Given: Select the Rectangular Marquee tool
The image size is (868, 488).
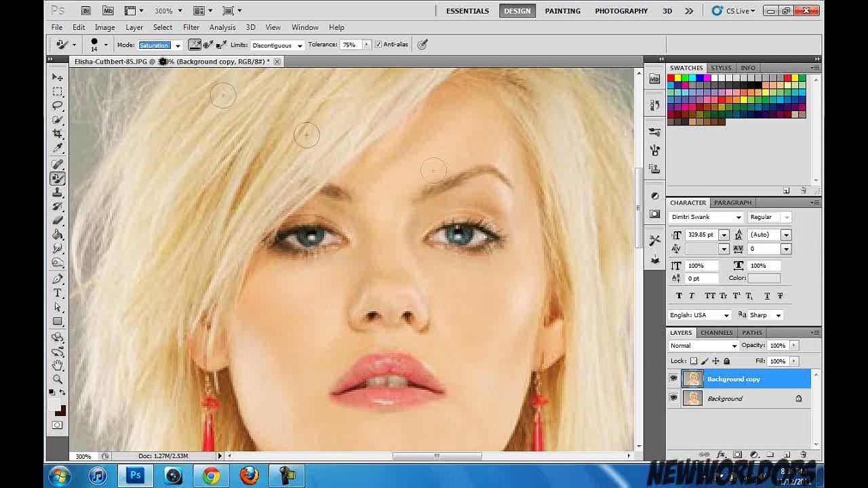Looking at the screenshot, I should click(x=58, y=91).
